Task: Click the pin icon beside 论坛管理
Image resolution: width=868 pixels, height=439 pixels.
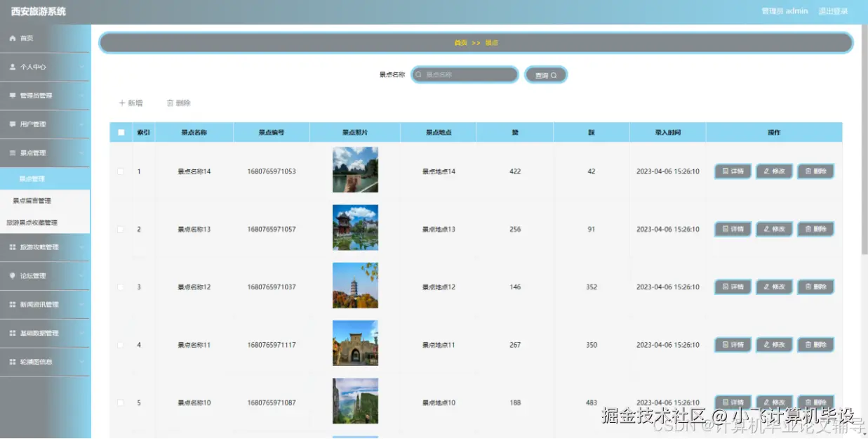Action: 12,276
